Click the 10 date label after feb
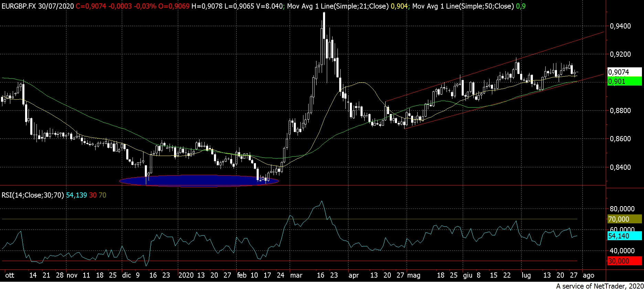 (x=254, y=275)
